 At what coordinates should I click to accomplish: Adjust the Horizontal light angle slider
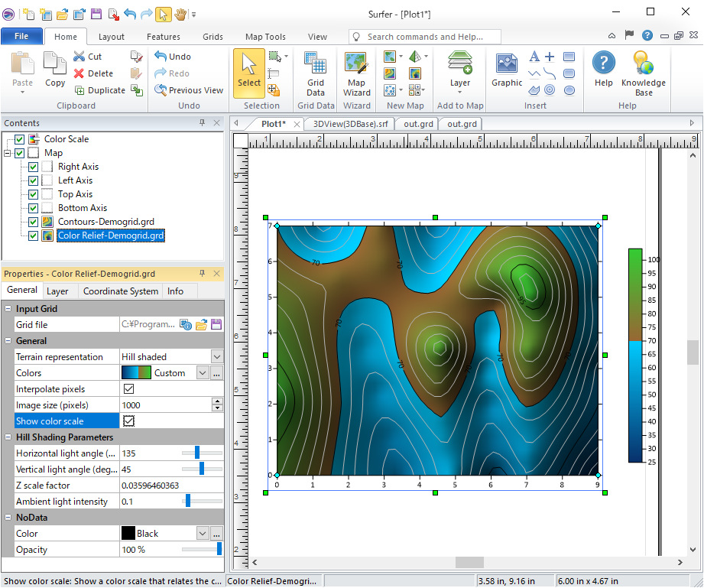197,453
